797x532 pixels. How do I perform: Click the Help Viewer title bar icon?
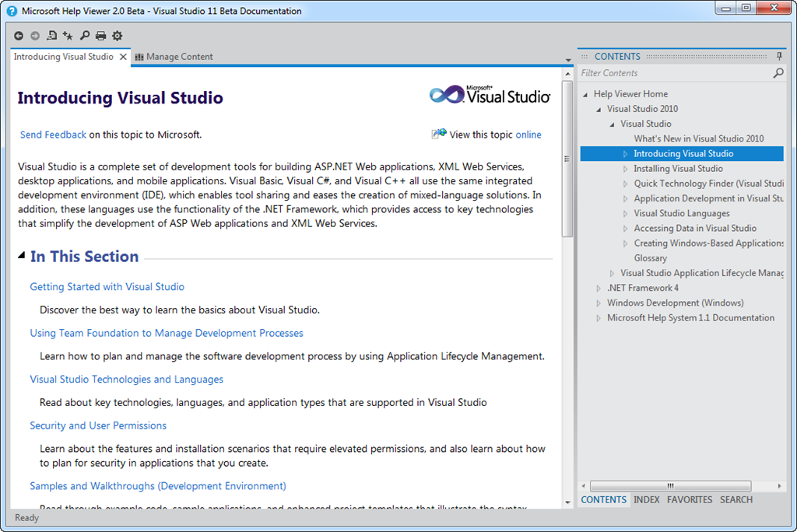pyautogui.click(x=11, y=11)
